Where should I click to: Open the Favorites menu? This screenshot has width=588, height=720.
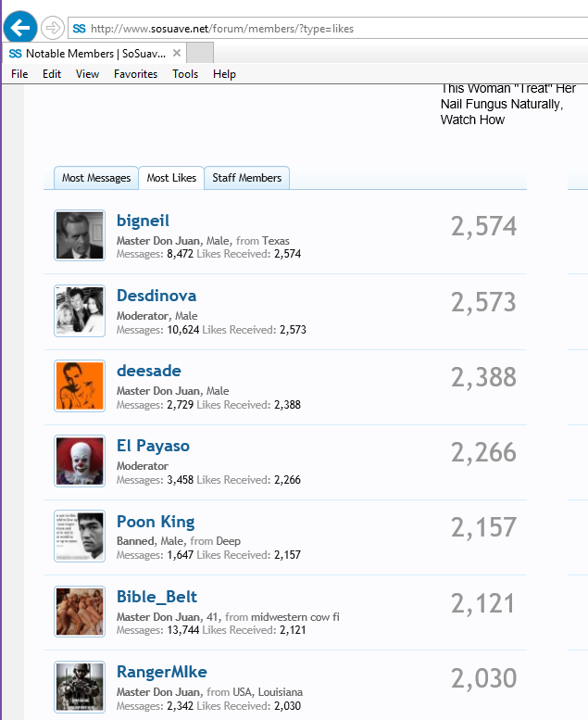click(135, 74)
